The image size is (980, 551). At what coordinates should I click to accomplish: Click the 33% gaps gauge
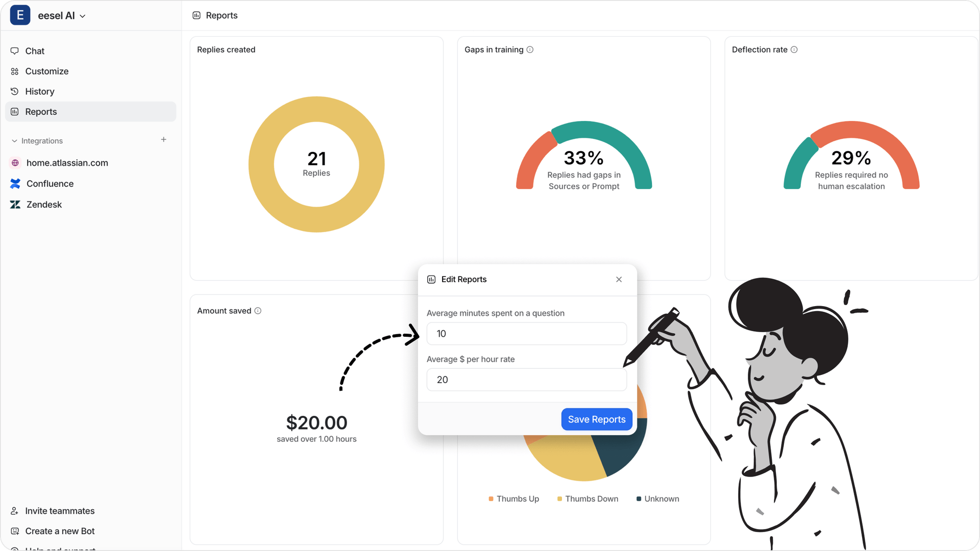[x=584, y=155]
